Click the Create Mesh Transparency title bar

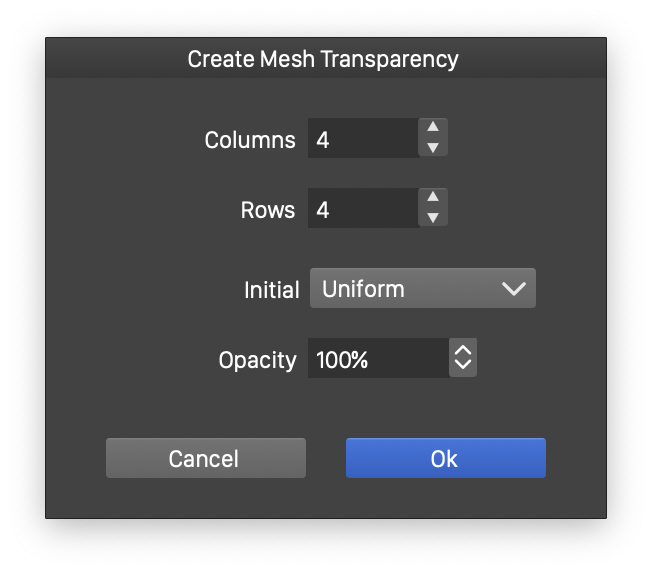(x=324, y=59)
